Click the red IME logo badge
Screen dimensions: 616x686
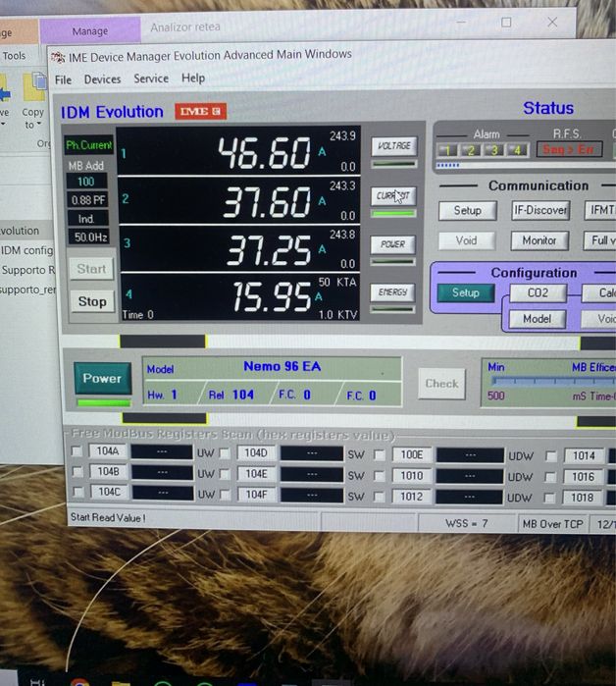tap(201, 111)
